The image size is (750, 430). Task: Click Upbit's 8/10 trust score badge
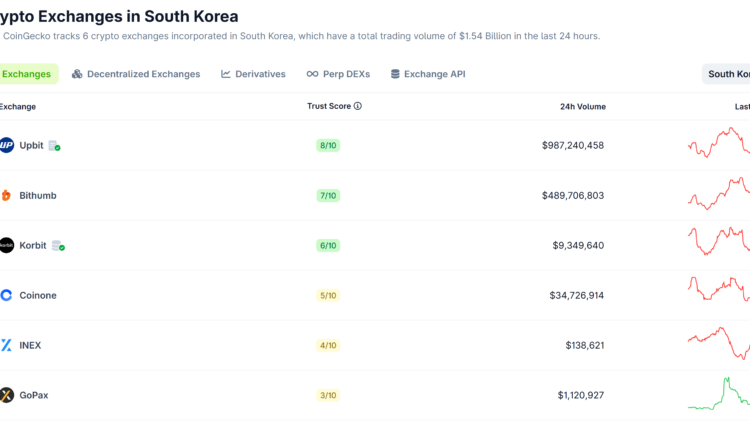point(328,145)
